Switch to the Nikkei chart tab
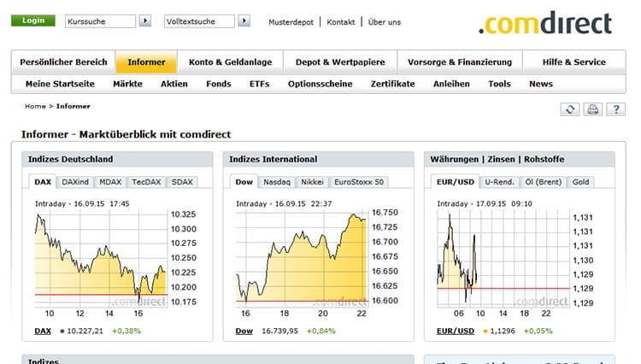 click(312, 182)
